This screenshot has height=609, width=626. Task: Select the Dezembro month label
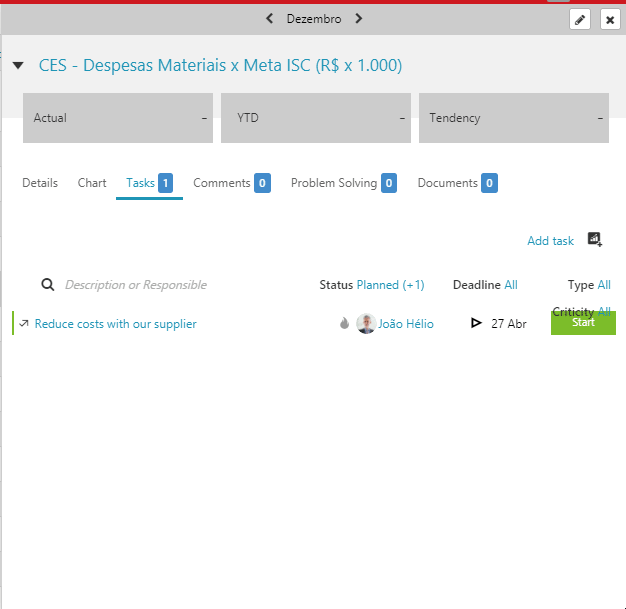(x=314, y=19)
